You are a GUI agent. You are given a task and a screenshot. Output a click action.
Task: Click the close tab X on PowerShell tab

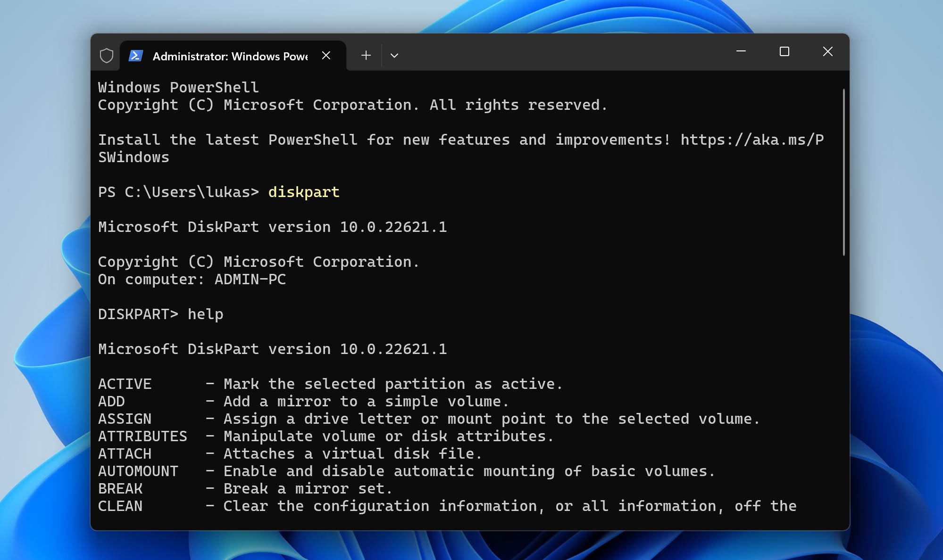pos(326,55)
